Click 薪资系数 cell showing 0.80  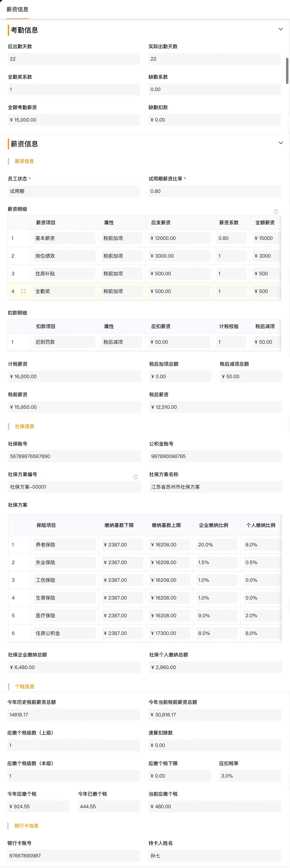coord(231,238)
